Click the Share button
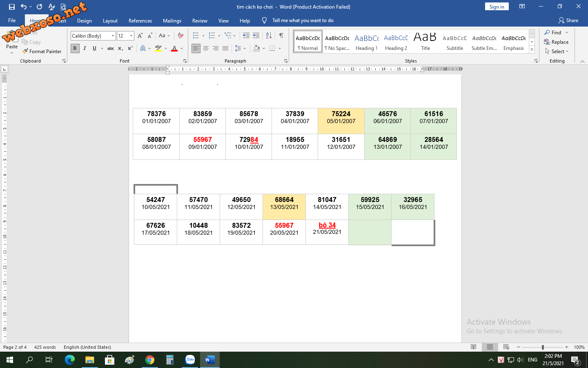588x368 pixels. click(x=568, y=20)
